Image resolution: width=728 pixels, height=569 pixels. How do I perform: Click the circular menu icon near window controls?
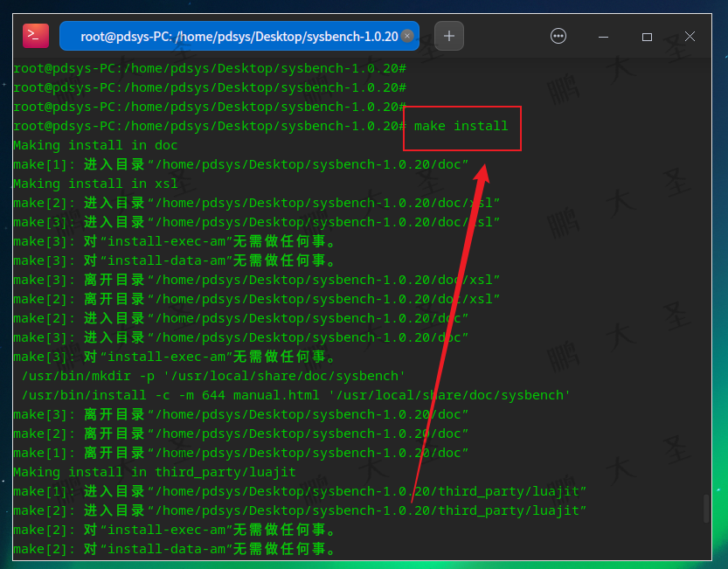click(558, 35)
